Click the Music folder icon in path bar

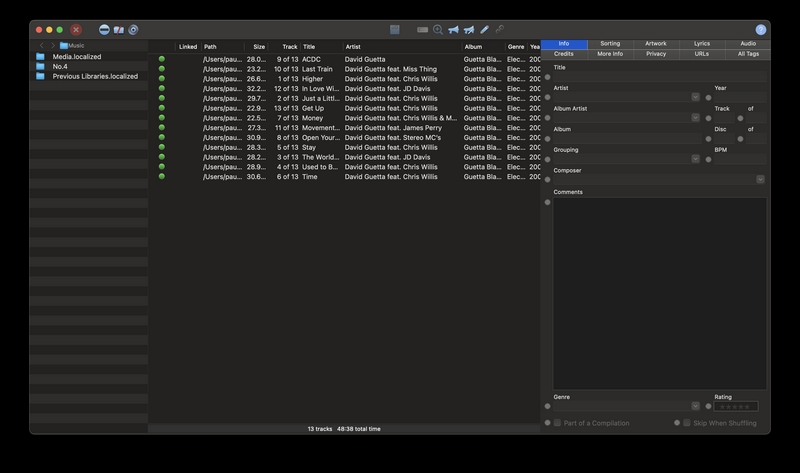coord(64,45)
